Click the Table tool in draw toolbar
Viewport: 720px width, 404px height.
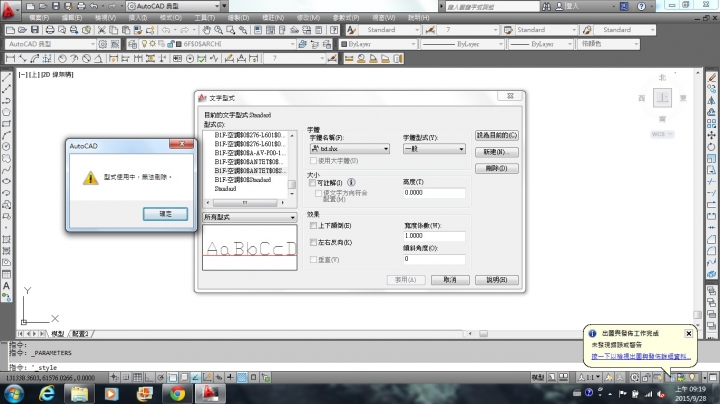(x=6, y=274)
